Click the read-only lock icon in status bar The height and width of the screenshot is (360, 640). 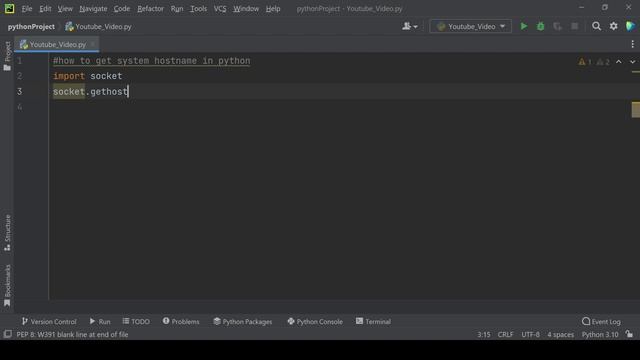point(629,334)
